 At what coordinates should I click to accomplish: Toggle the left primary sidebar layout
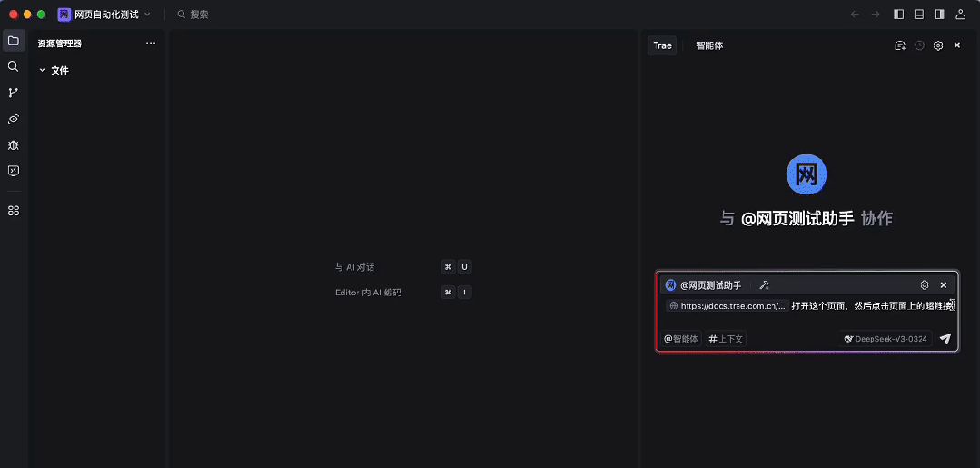point(899,15)
